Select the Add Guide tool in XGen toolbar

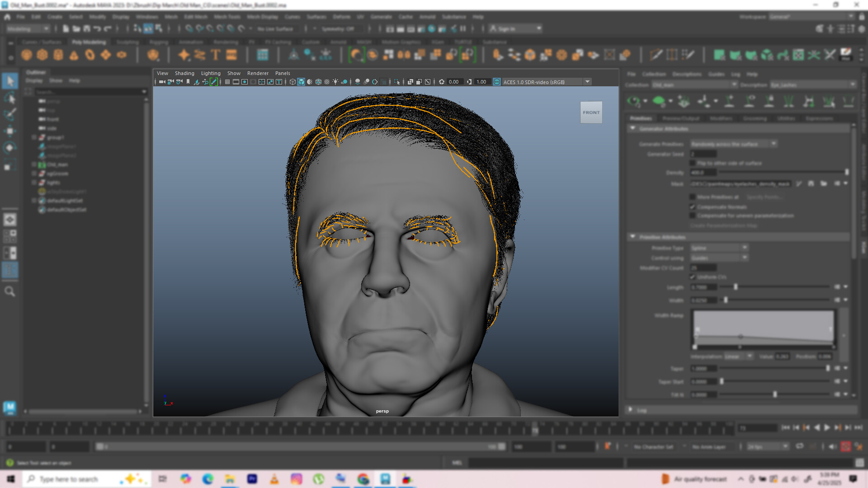click(729, 101)
